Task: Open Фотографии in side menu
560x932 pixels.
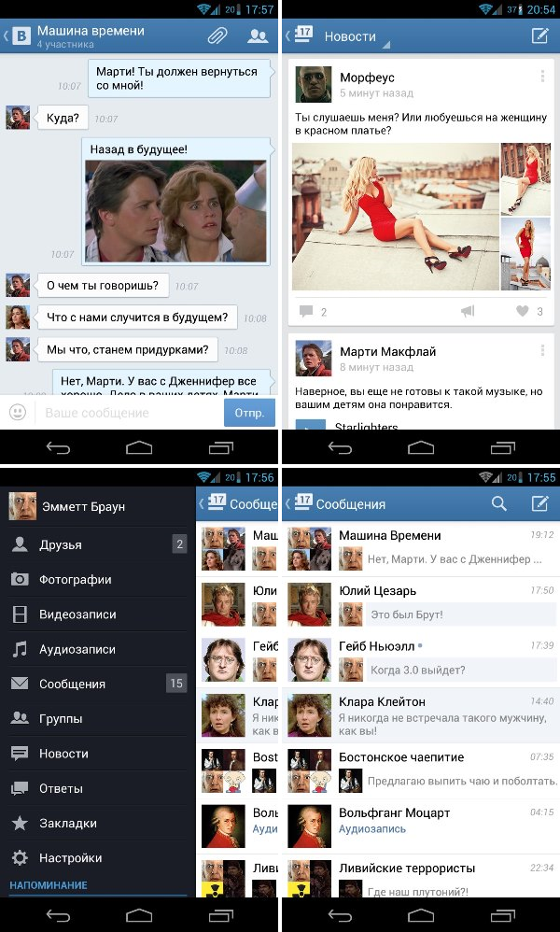Action: click(98, 579)
